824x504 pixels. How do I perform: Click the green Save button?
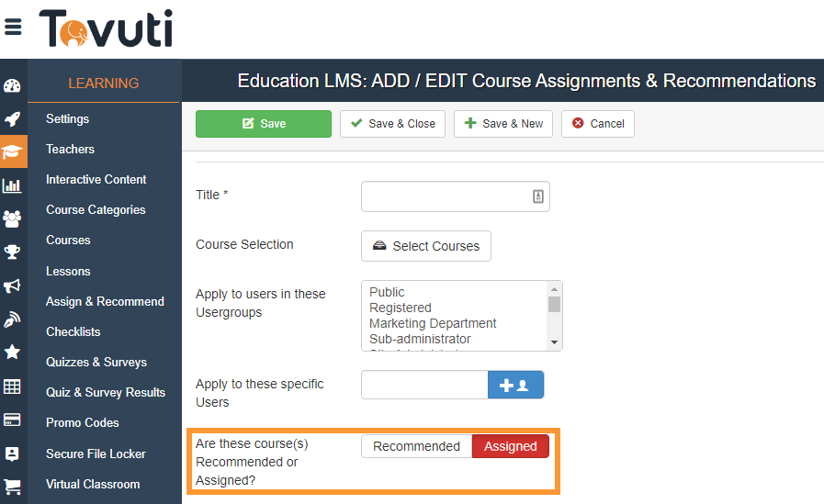(x=264, y=124)
